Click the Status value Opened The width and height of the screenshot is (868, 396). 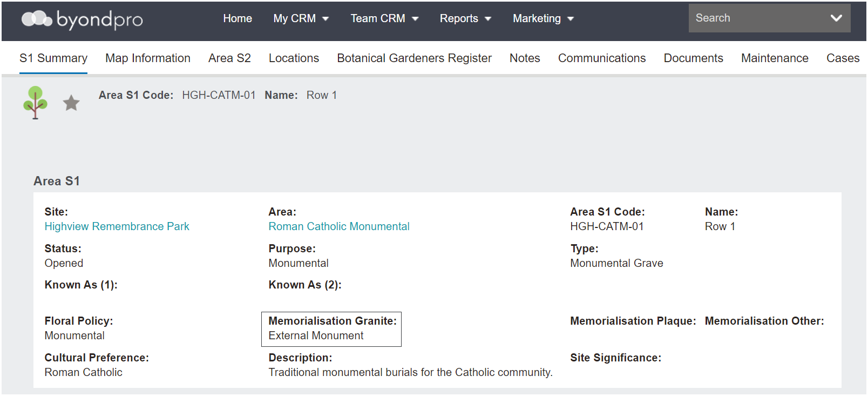click(x=64, y=263)
